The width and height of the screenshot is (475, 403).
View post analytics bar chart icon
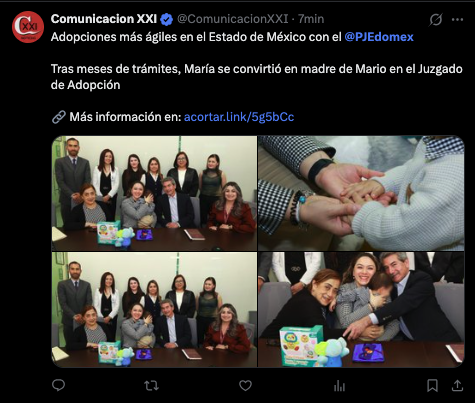[339, 386]
